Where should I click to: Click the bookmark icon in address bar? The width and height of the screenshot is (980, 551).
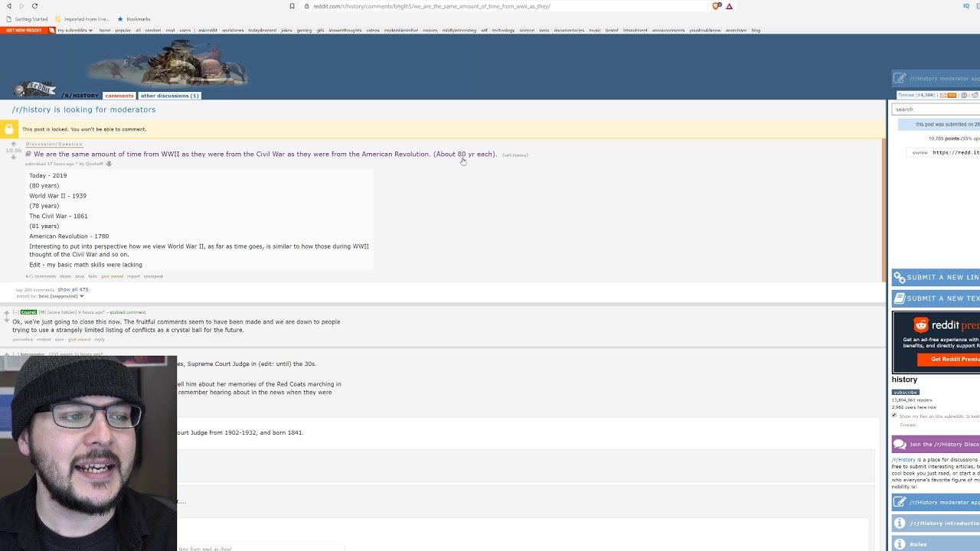coord(292,6)
